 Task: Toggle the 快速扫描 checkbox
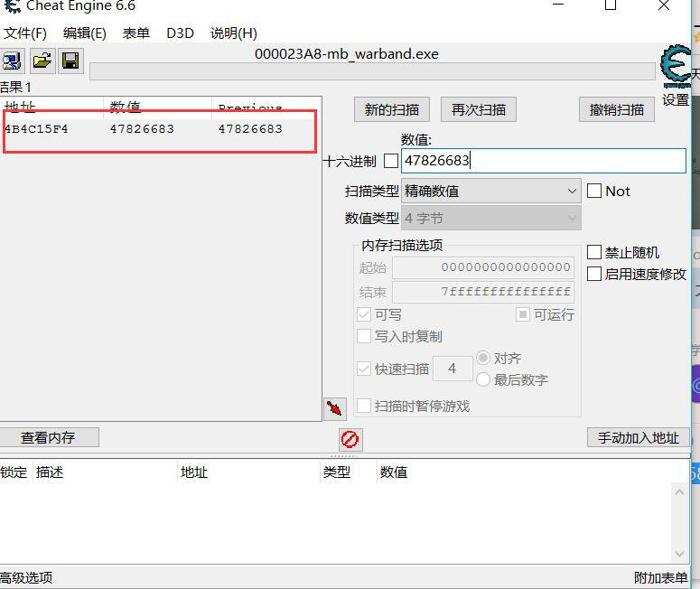364,369
